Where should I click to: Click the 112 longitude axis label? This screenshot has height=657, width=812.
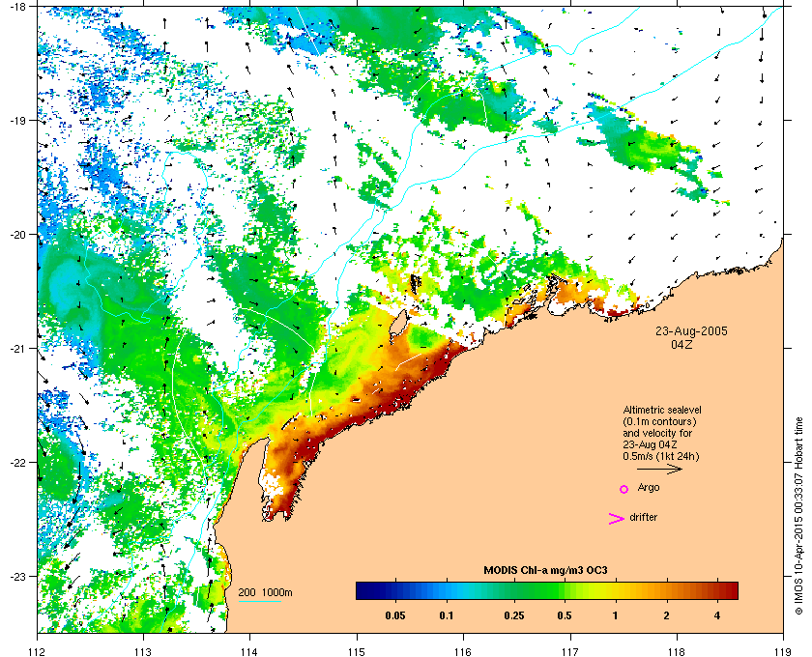point(38,651)
